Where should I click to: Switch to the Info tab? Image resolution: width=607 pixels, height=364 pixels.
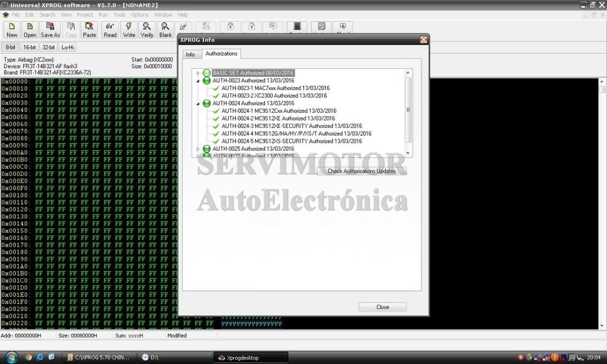(190, 55)
